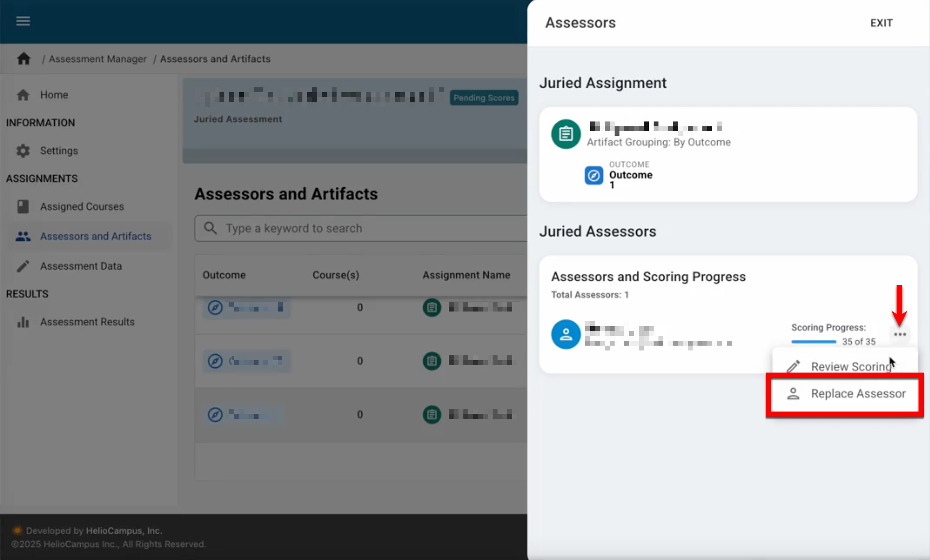Click the Home sidebar item
The width and height of the screenshot is (930, 560).
point(54,95)
